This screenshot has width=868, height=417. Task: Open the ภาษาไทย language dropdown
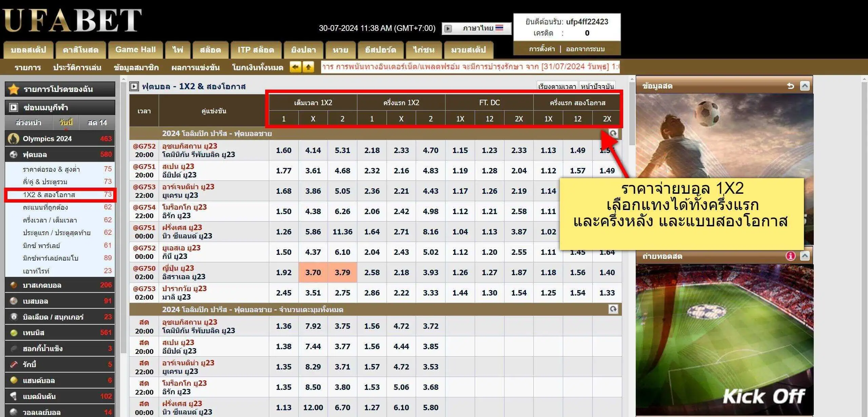(x=476, y=28)
